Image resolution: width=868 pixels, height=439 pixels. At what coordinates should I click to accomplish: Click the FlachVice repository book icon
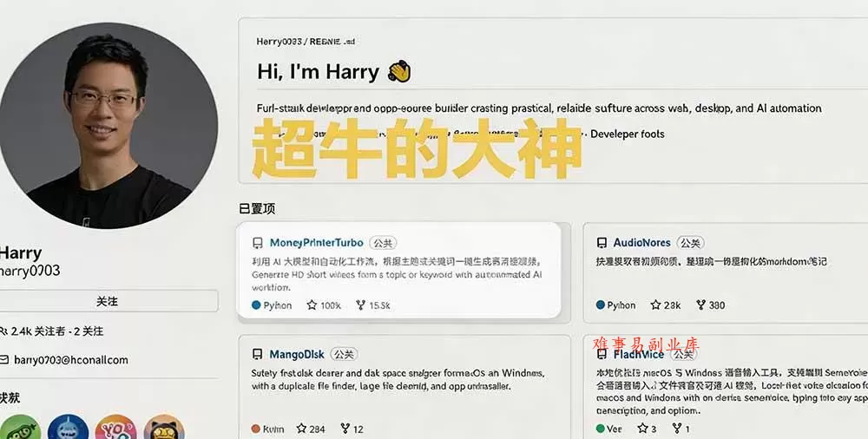click(602, 354)
